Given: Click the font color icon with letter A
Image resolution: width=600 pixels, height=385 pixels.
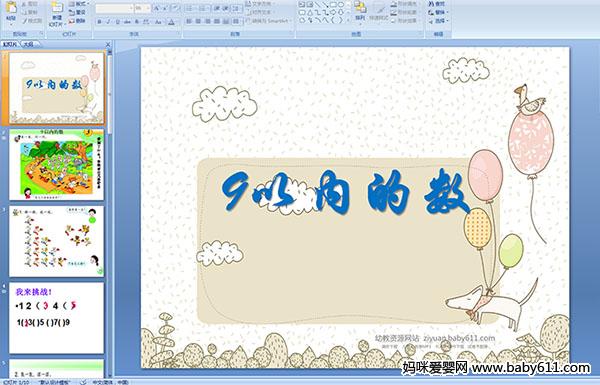Looking at the screenshot, I should click(x=171, y=22).
